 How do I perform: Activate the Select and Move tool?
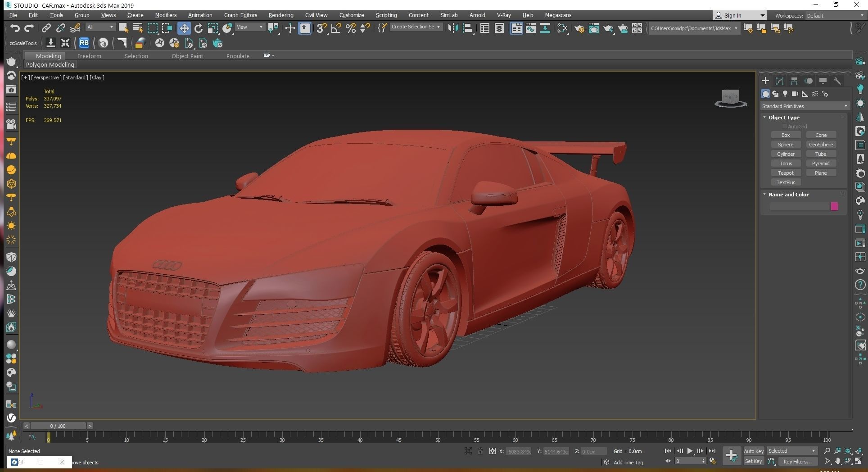tap(184, 28)
